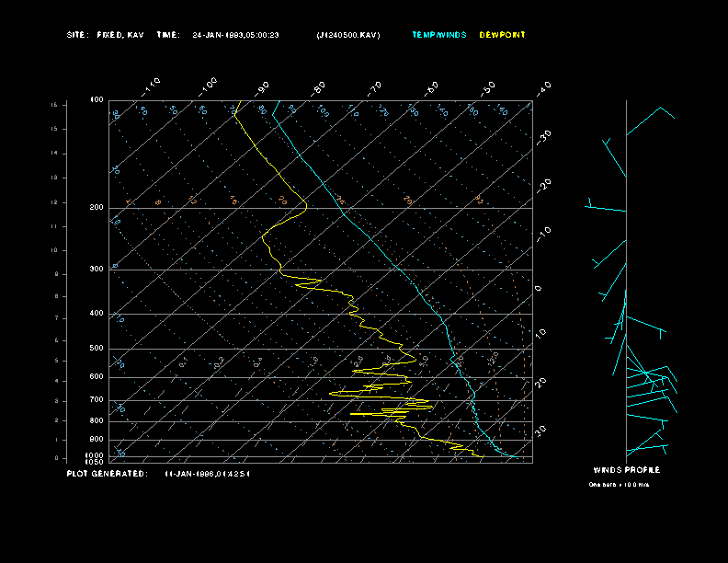Click the 500 pressure level label
728x563 pixels.
(x=97, y=348)
